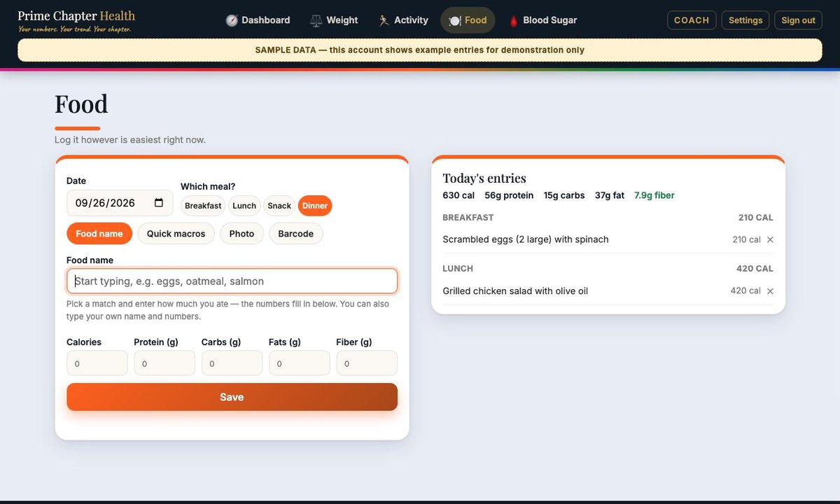Image resolution: width=840 pixels, height=504 pixels.
Task: Switch to the Quick macros tab
Action: pos(176,234)
